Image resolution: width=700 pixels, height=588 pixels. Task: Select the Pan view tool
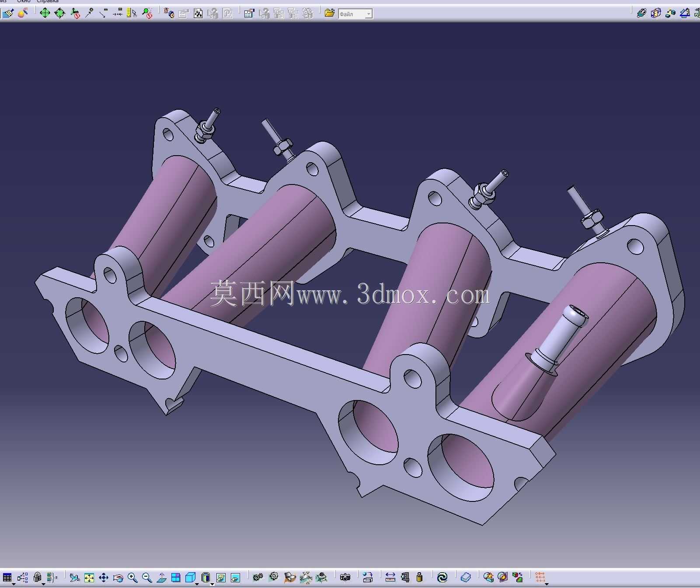click(104, 578)
